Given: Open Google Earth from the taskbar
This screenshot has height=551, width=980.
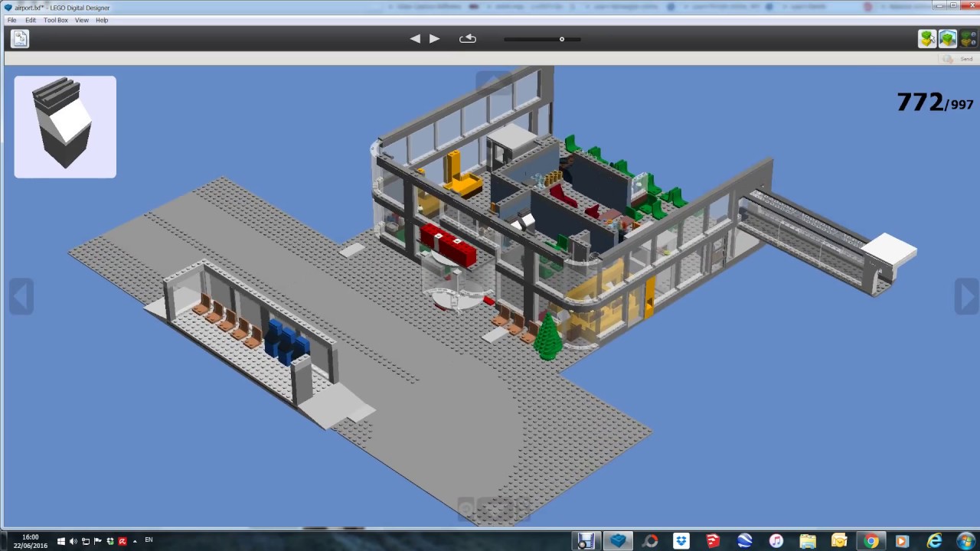Looking at the screenshot, I should [744, 541].
